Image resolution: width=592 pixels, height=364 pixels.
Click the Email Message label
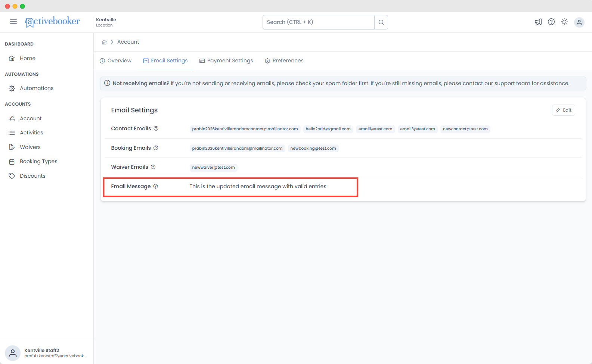(131, 186)
